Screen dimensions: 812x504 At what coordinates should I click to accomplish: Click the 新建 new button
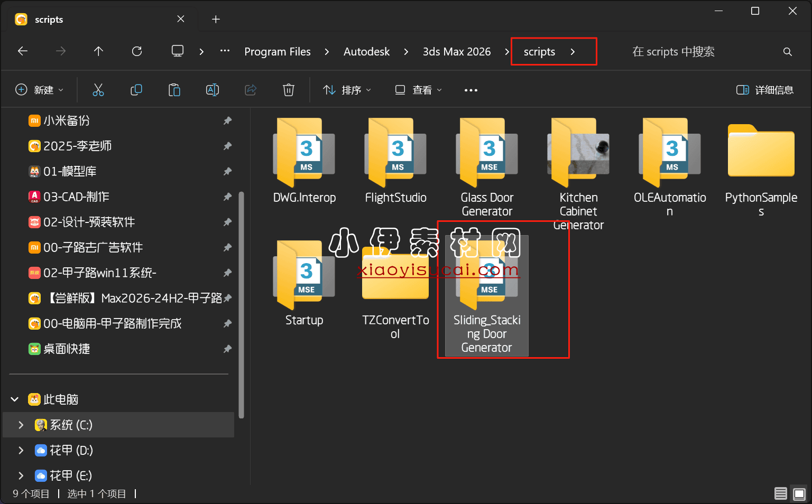pos(40,90)
